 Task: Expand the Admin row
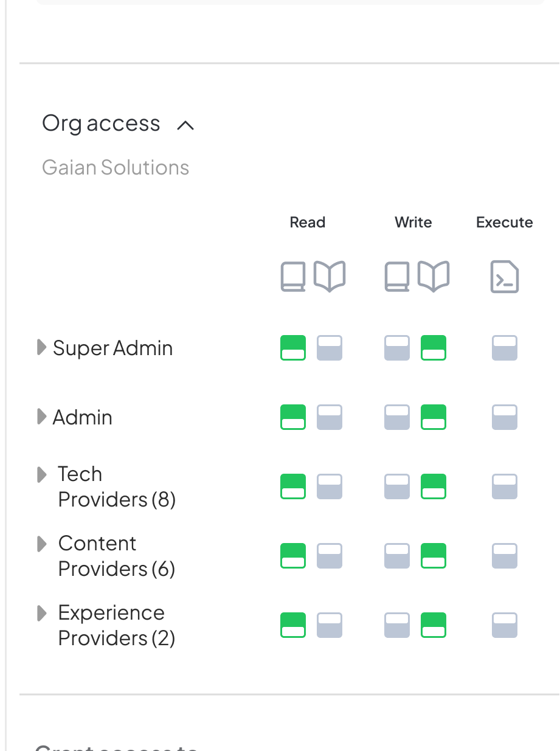(x=41, y=417)
